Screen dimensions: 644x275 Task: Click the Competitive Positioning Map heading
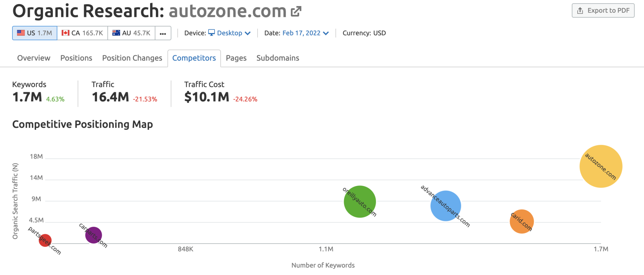coord(83,124)
